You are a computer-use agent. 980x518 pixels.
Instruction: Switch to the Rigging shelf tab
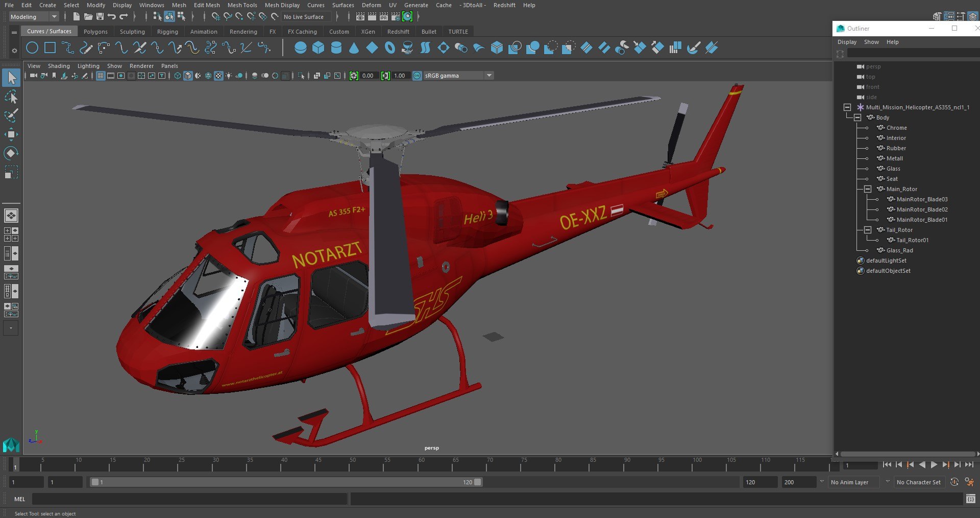click(167, 32)
